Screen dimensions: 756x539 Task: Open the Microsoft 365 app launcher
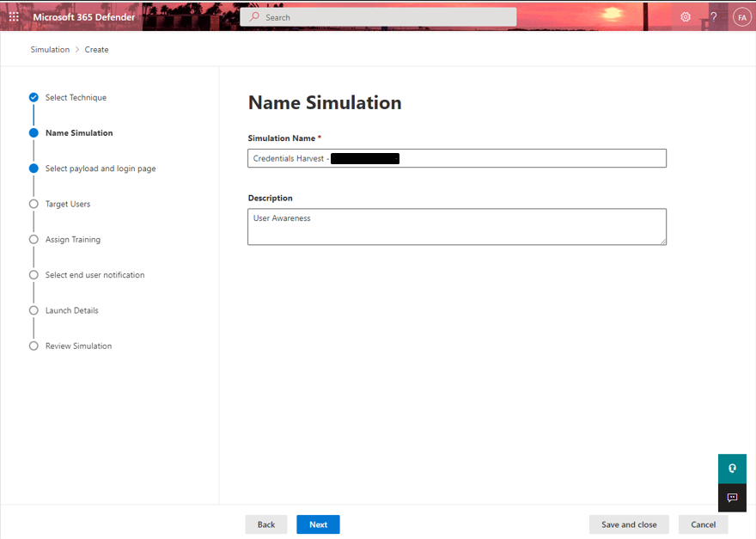click(13, 16)
